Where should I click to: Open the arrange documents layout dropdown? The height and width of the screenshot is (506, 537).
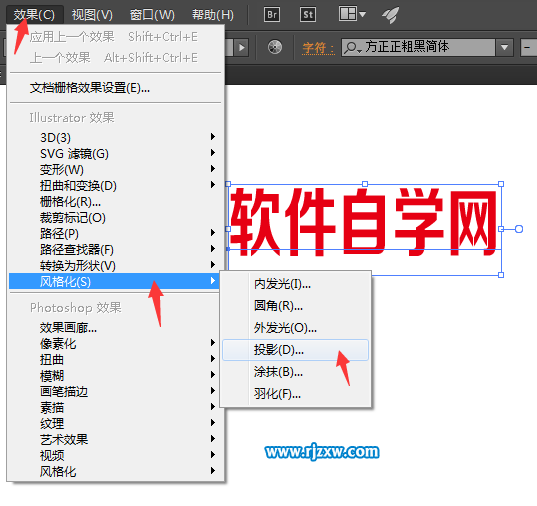(x=352, y=14)
